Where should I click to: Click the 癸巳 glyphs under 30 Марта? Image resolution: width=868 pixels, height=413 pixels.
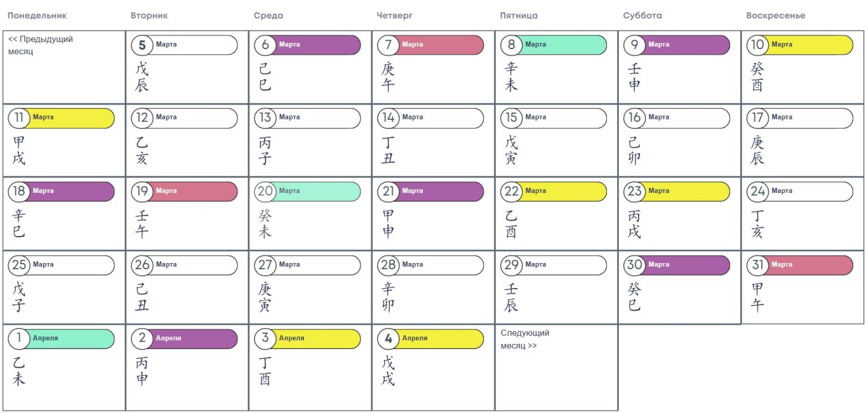click(x=635, y=298)
